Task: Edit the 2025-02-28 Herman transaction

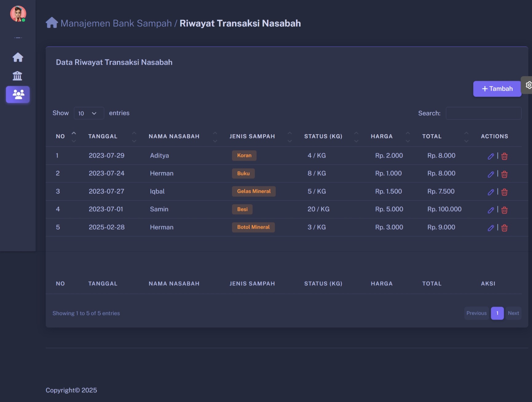Action: click(x=491, y=228)
